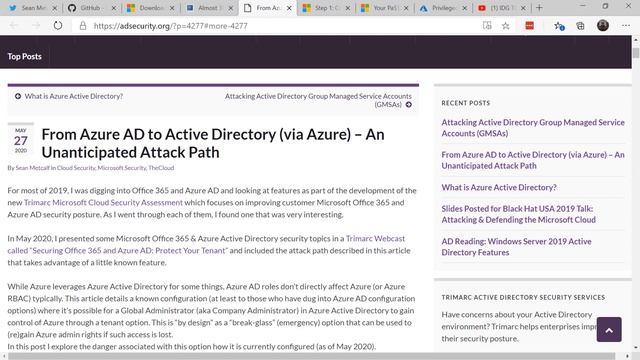
Task: Close the From Azure tab
Action: coord(289,8)
